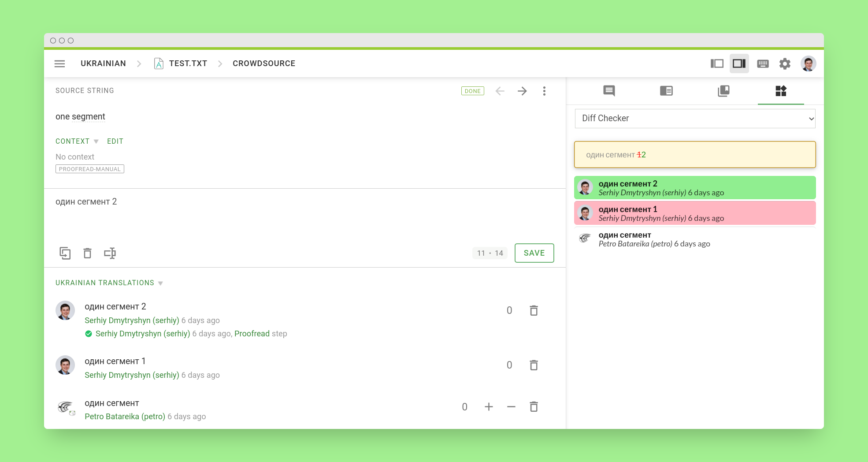Toggle the right sidebar layout view
Image resolution: width=868 pixels, height=462 pixels.
pyautogui.click(x=739, y=63)
